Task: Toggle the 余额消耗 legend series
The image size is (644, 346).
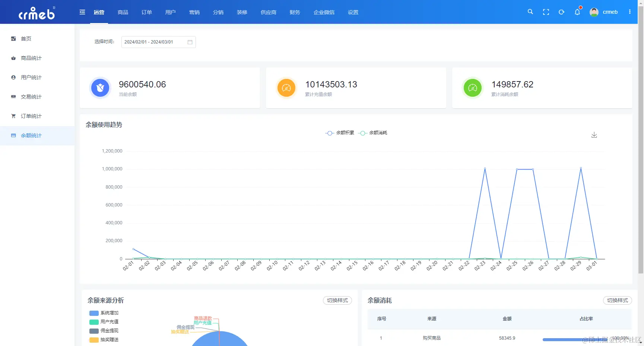Action: pos(372,133)
